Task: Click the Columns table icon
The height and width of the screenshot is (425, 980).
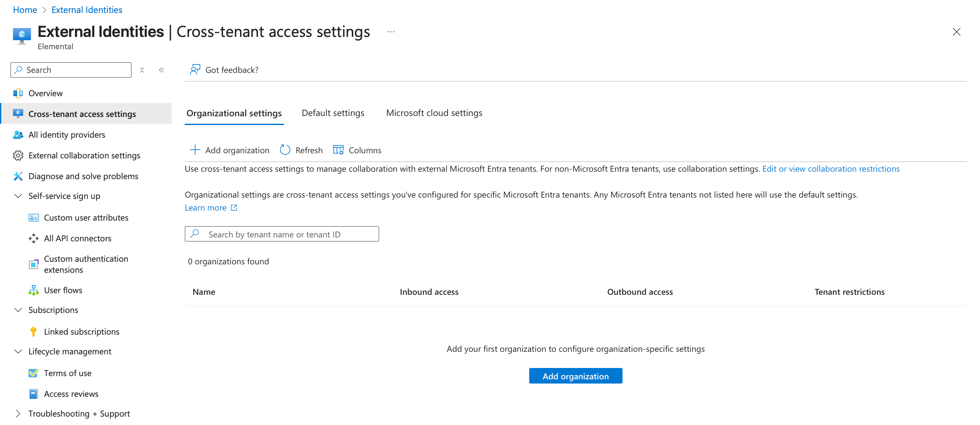Action: coord(338,150)
